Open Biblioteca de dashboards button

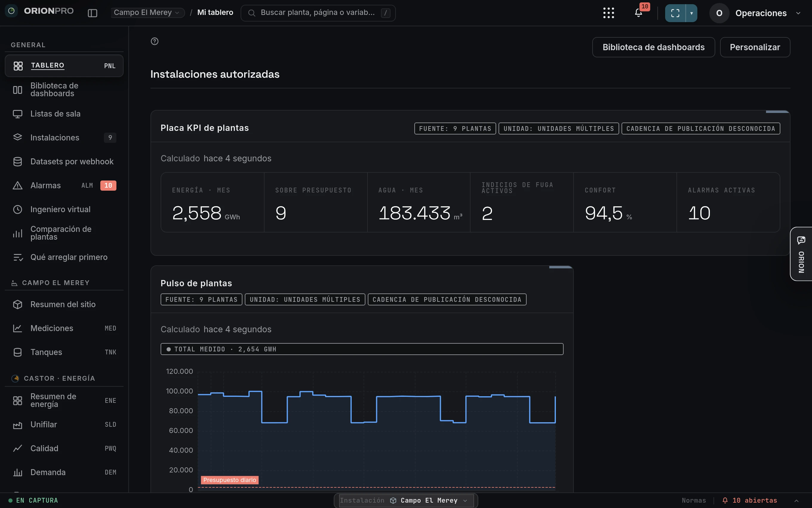[x=653, y=47]
